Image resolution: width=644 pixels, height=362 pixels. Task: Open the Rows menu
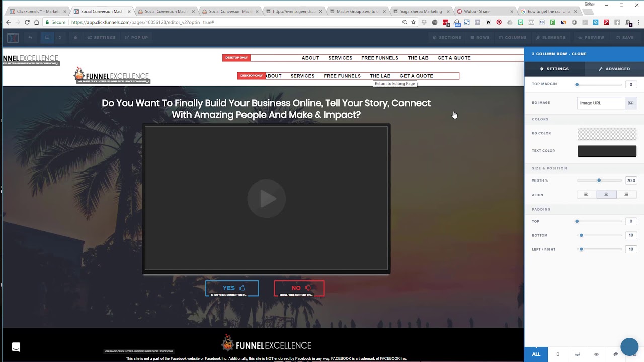(479, 38)
